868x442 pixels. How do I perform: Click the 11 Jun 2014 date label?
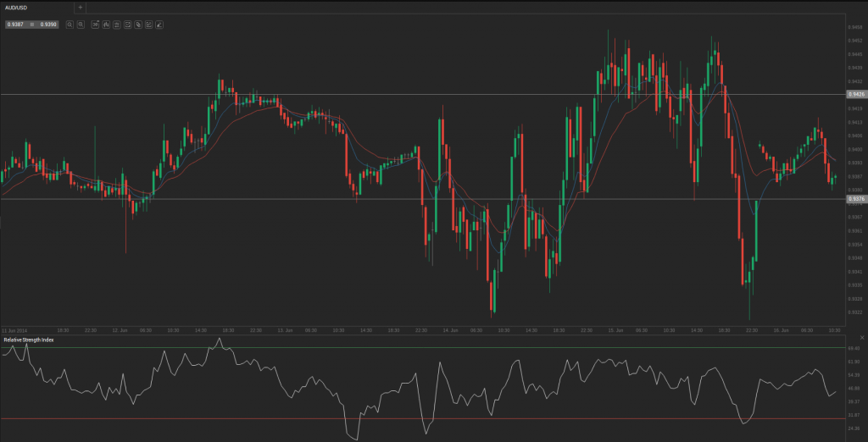[14, 329]
